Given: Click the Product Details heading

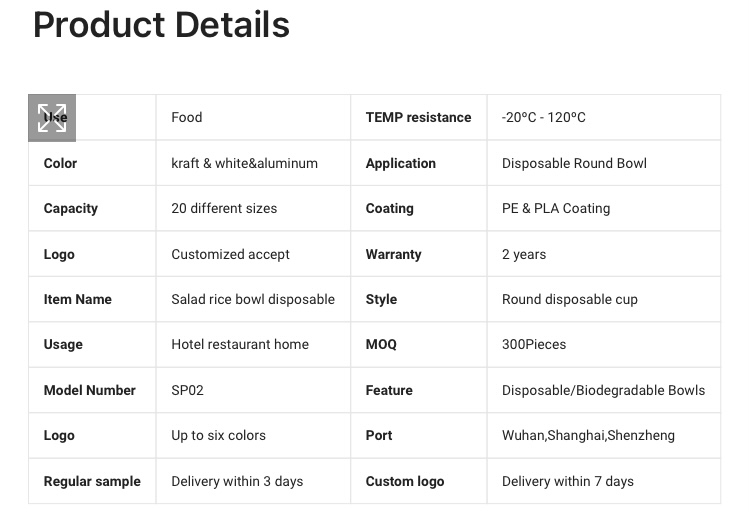Looking at the screenshot, I should (x=161, y=24).
